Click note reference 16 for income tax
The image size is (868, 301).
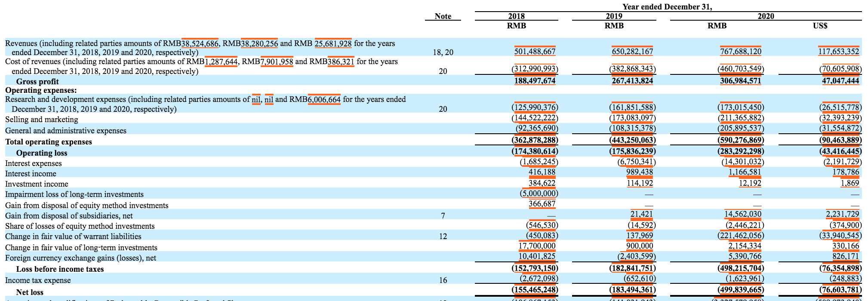[x=443, y=280]
